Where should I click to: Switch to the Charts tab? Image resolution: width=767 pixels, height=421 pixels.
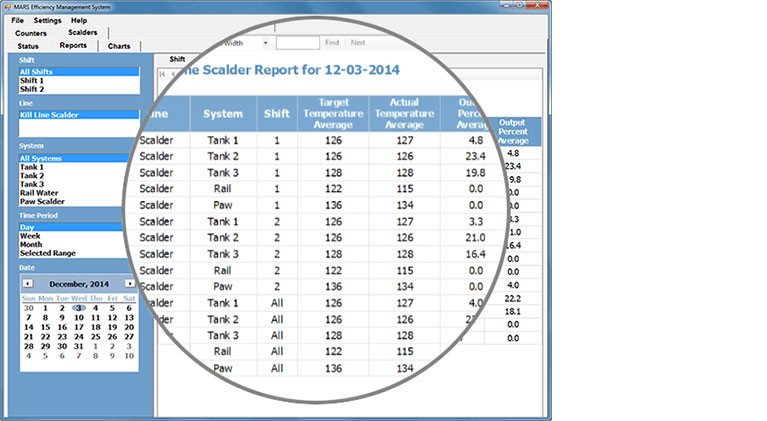coord(119,46)
